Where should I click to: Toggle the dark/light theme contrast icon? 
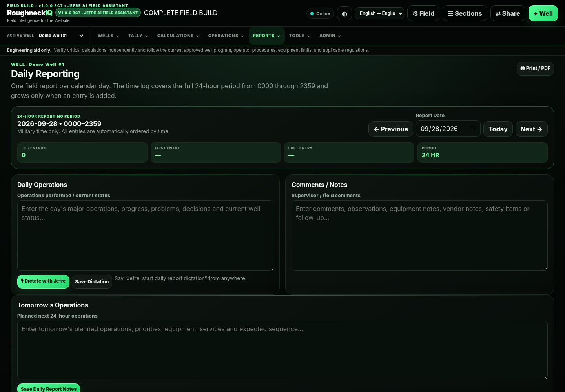click(344, 13)
